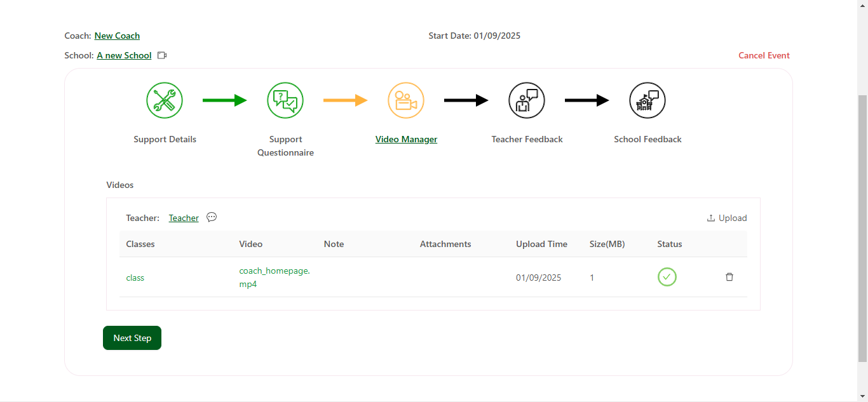Screen dimensions: 868x402
Task: Click the Status column header
Action: [x=670, y=244]
